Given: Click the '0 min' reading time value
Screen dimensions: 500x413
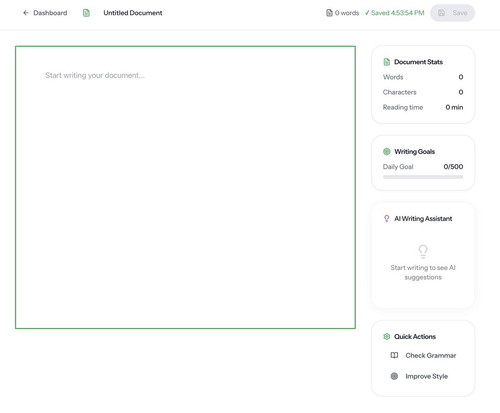Looking at the screenshot, I should point(454,107).
